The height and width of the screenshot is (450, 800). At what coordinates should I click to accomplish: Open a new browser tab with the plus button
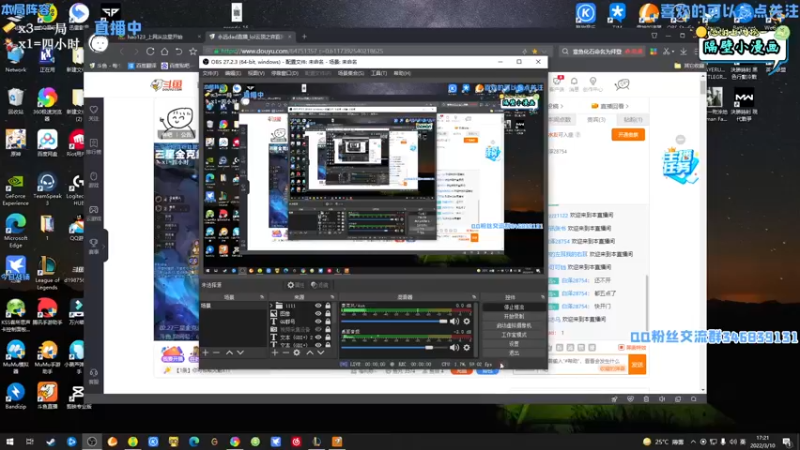pyautogui.click(x=304, y=37)
